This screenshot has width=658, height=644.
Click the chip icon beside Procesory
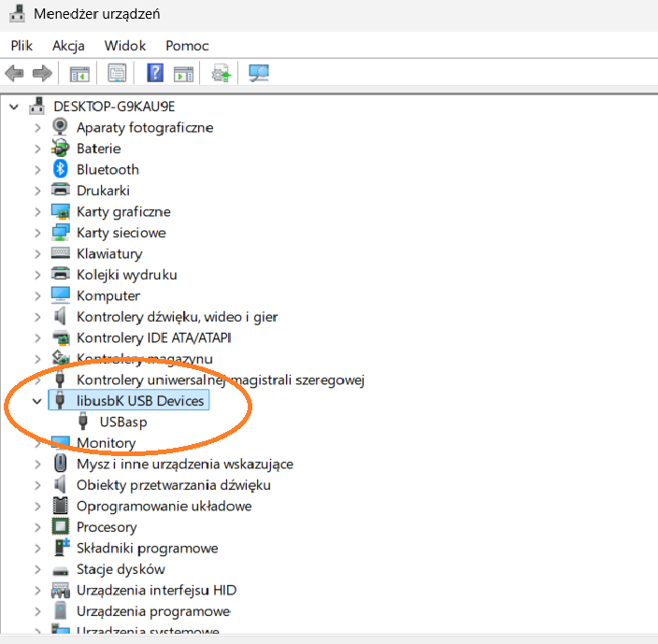tap(60, 526)
